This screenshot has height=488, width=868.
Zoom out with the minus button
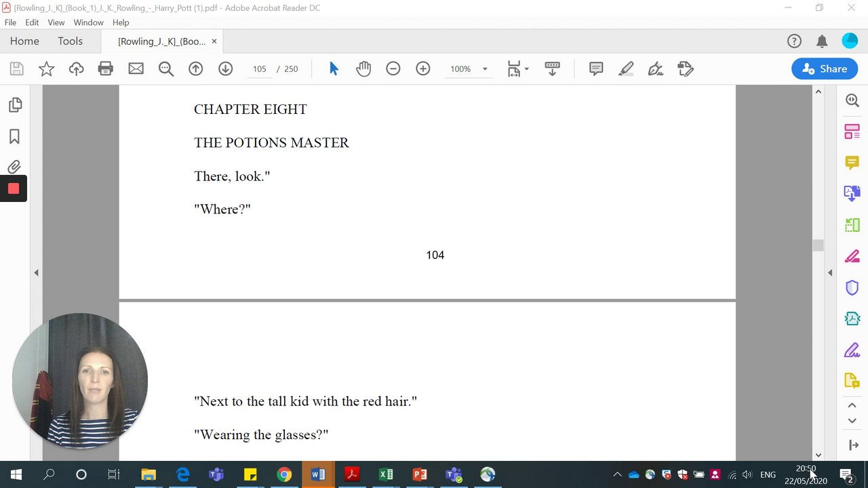[393, 68]
